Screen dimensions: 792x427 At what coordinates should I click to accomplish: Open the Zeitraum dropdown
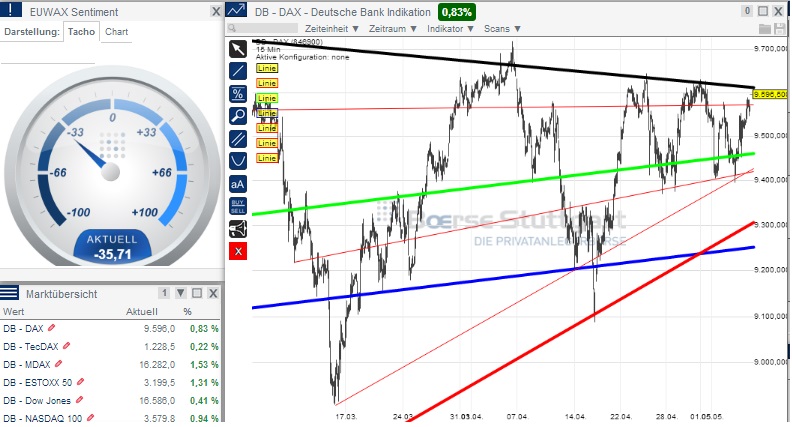coord(392,29)
